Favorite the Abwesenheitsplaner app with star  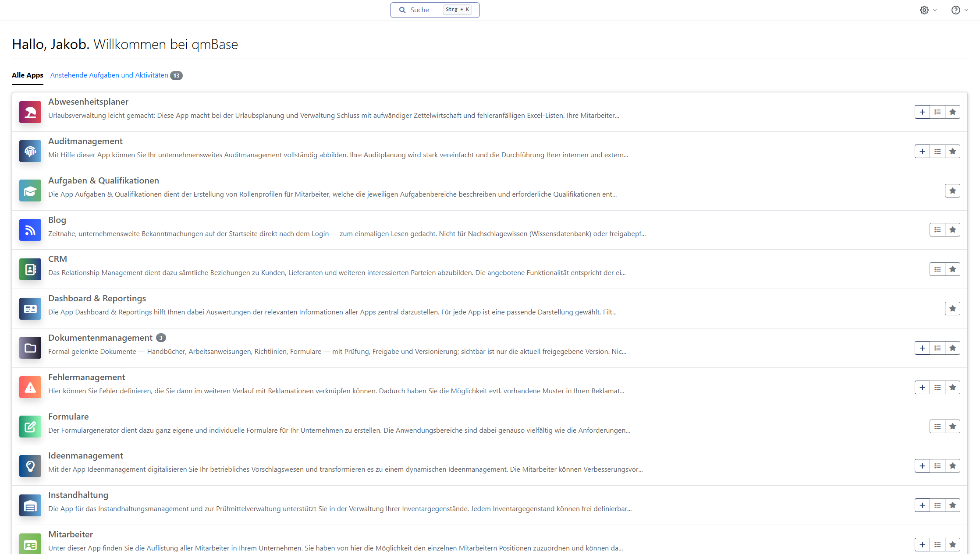click(953, 112)
